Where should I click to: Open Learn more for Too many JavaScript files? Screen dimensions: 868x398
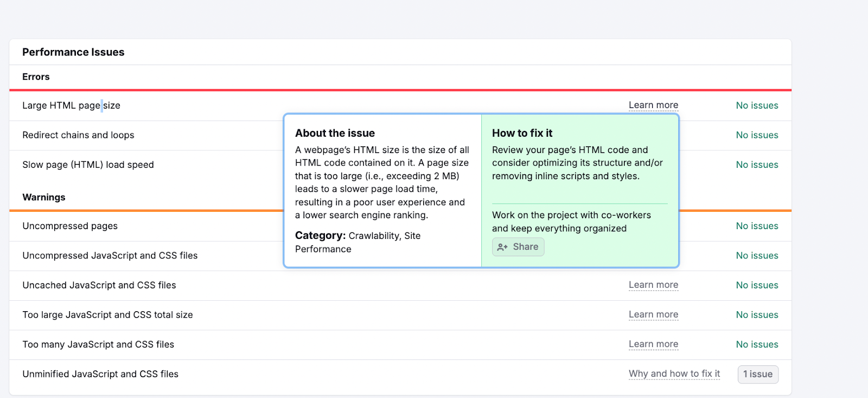[653, 344]
